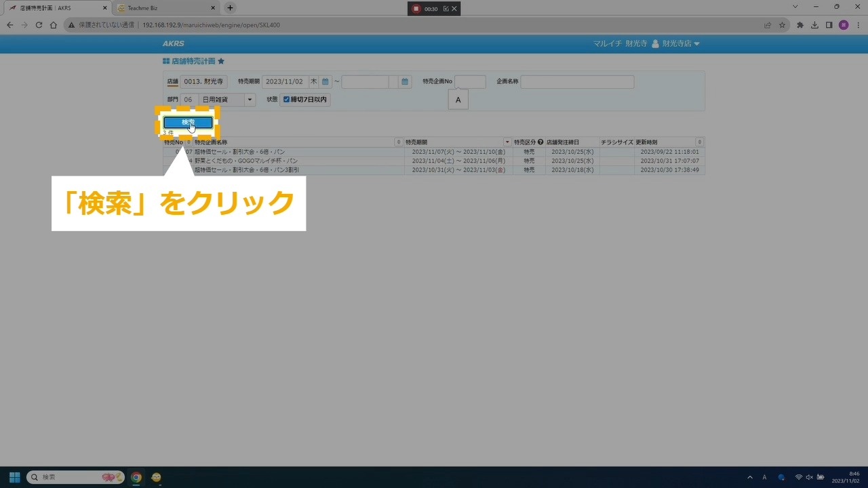Toggle the 締切7日以内 checkbox

pos(286,100)
